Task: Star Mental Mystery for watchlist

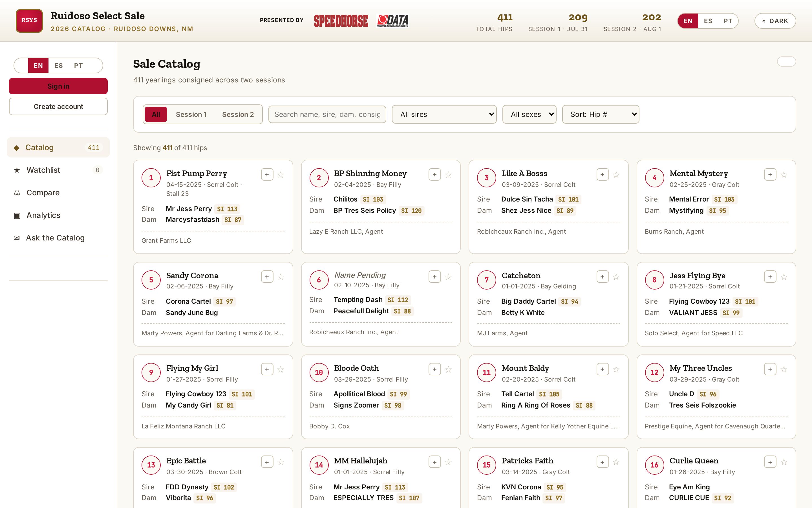Action: (784, 174)
